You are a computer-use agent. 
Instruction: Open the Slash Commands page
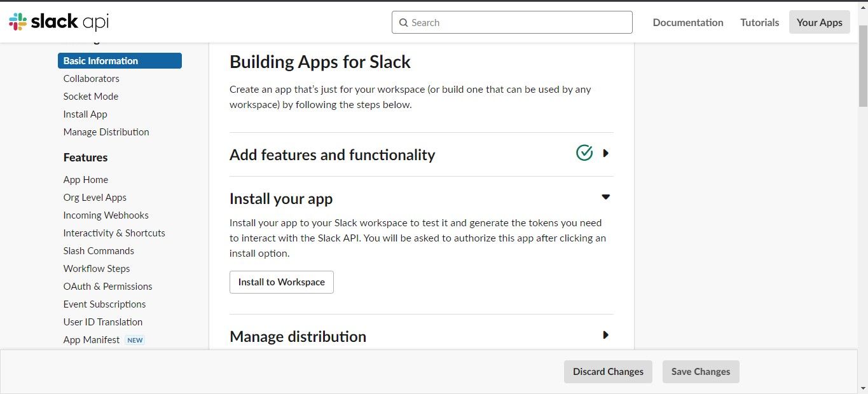point(99,250)
